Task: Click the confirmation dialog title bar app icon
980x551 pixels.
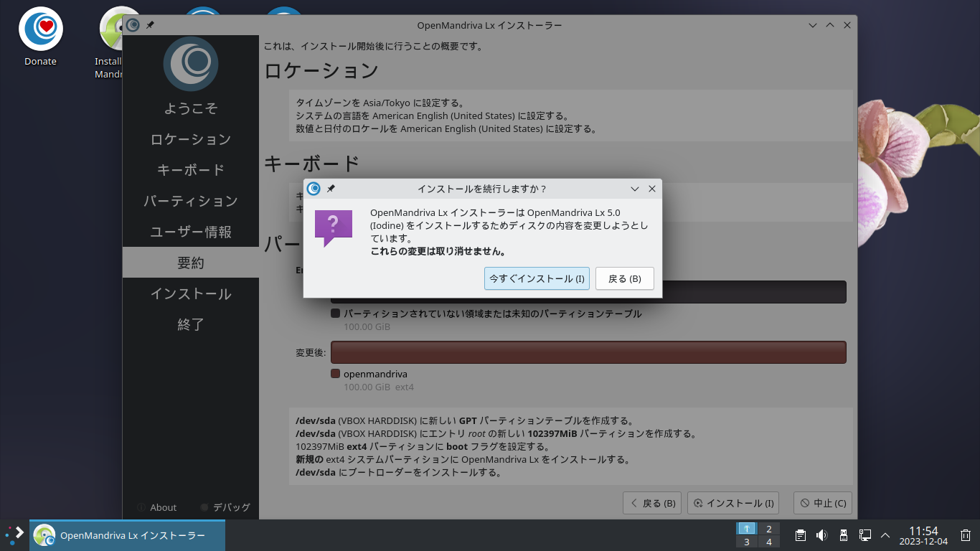Action: [314, 189]
